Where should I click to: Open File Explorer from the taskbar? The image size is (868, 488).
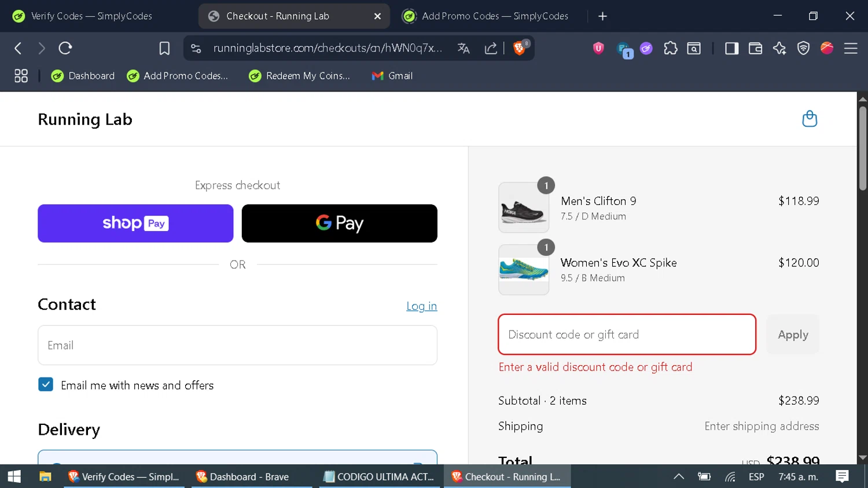tap(45, 476)
